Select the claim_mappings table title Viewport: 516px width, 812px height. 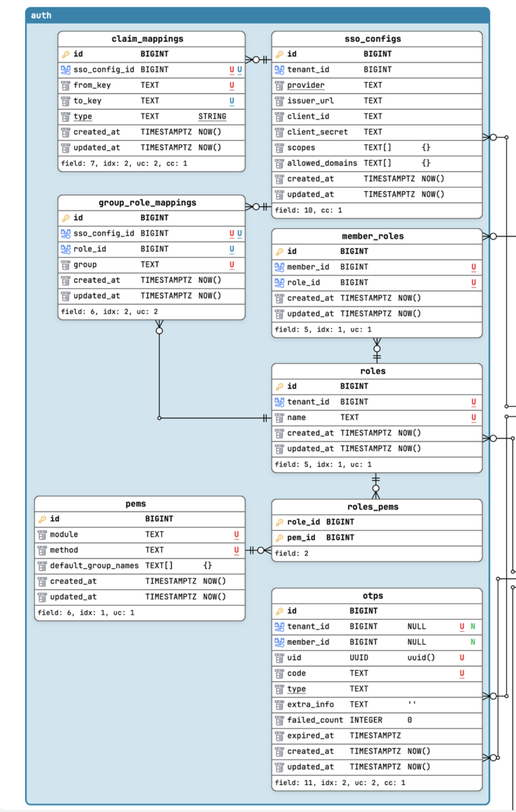point(148,39)
